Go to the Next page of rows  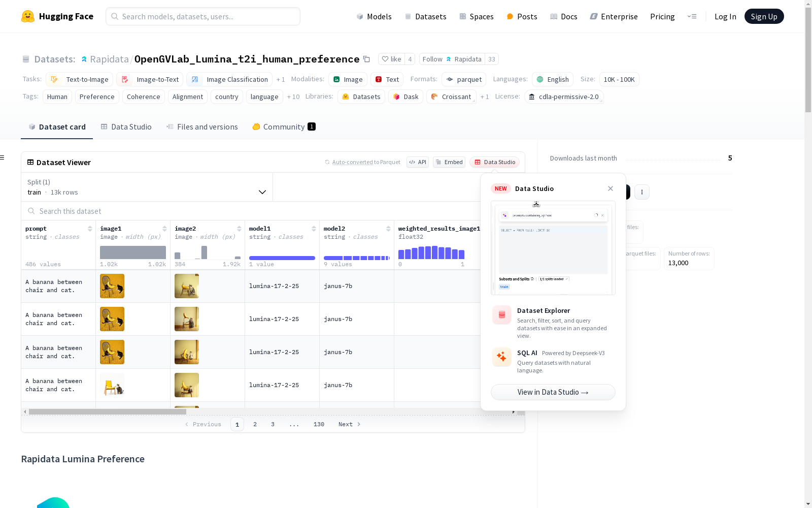pyautogui.click(x=350, y=424)
